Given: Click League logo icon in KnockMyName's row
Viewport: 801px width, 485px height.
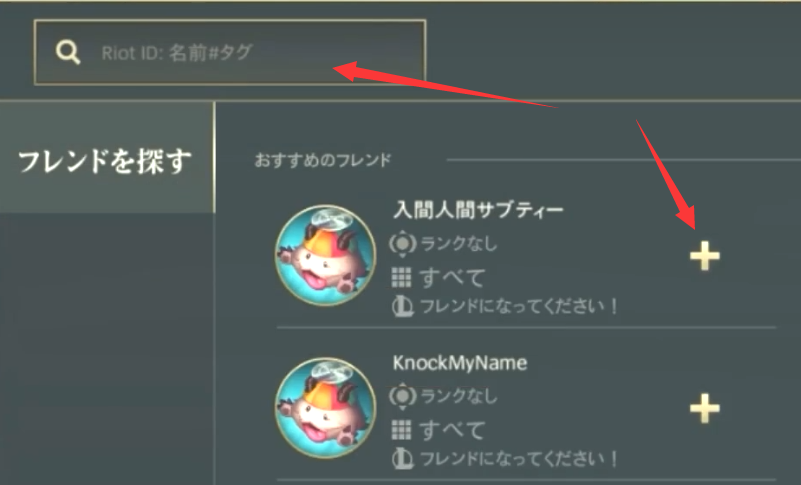Looking at the screenshot, I should click(x=402, y=459).
